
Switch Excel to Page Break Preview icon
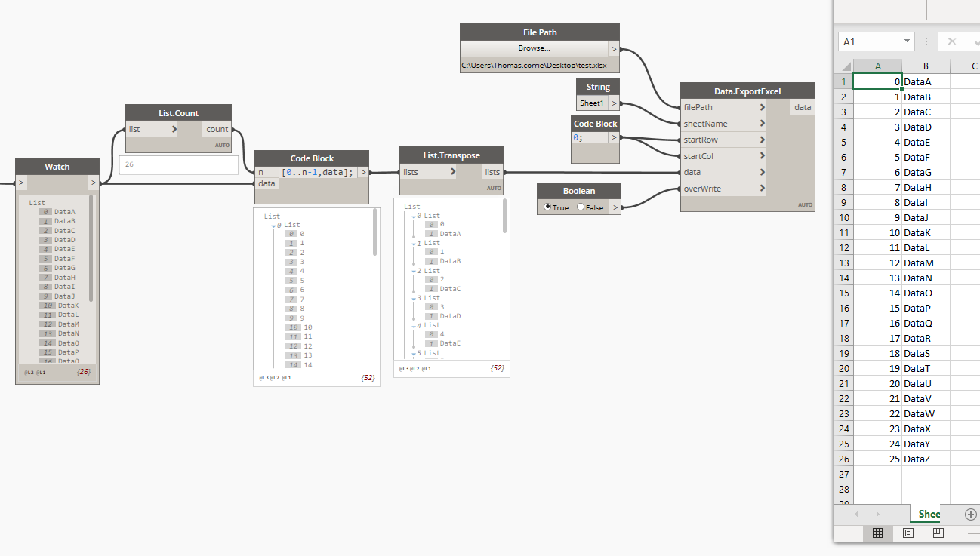[938, 533]
